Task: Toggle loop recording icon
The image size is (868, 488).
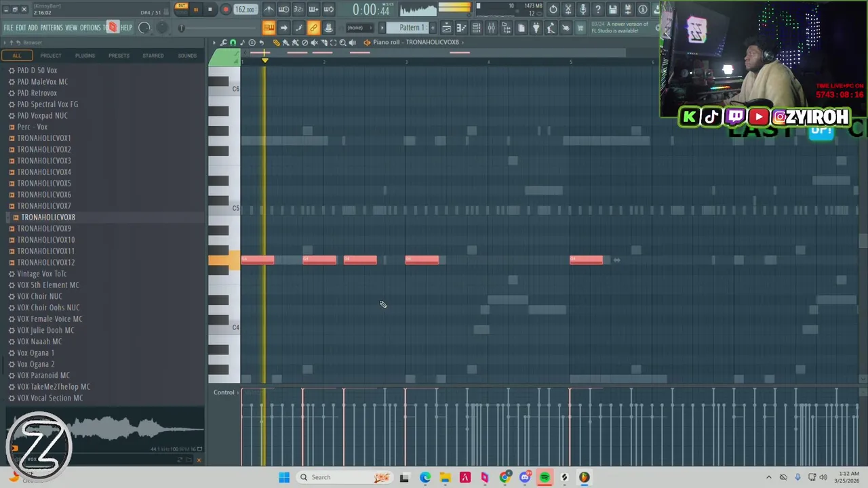Action: [x=328, y=9]
